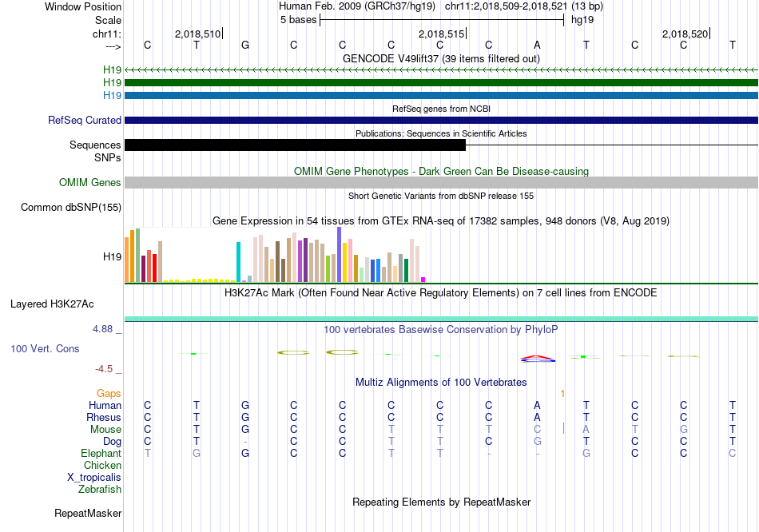Click the cyan bar in GTEx chart

pyautogui.click(x=238, y=262)
